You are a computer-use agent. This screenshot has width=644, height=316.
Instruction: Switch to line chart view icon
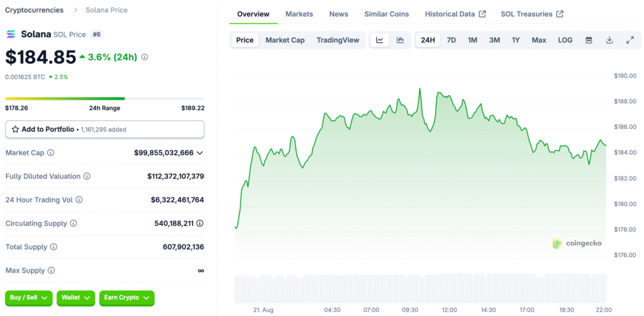[x=380, y=40]
